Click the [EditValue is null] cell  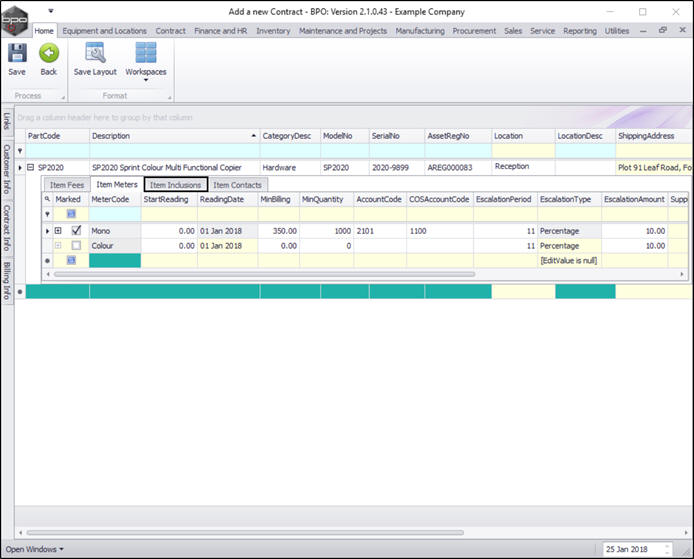[x=569, y=260]
